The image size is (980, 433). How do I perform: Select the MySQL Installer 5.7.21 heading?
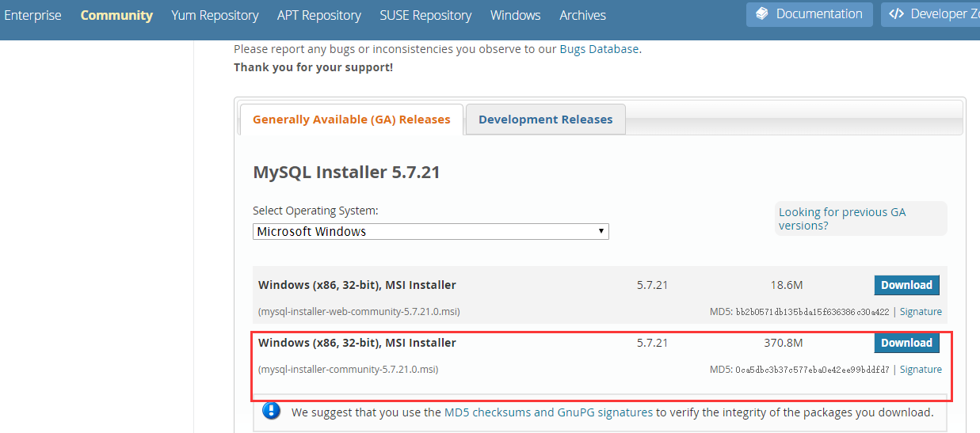point(346,172)
